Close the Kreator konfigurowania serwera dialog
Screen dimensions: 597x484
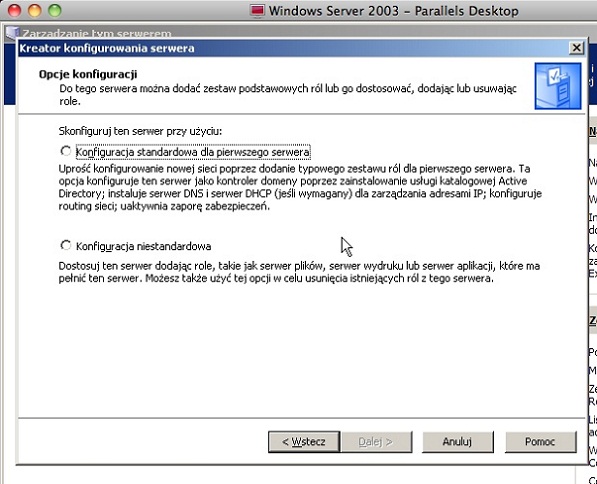576,48
